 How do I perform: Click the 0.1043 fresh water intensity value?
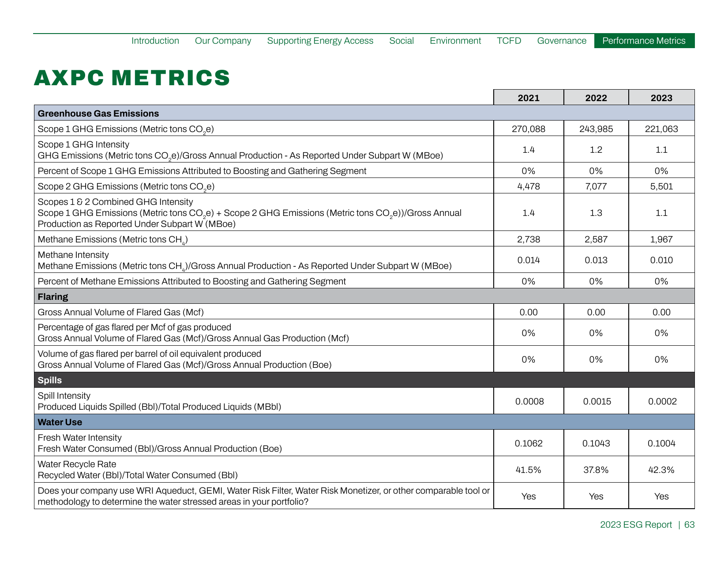(596, 443)
